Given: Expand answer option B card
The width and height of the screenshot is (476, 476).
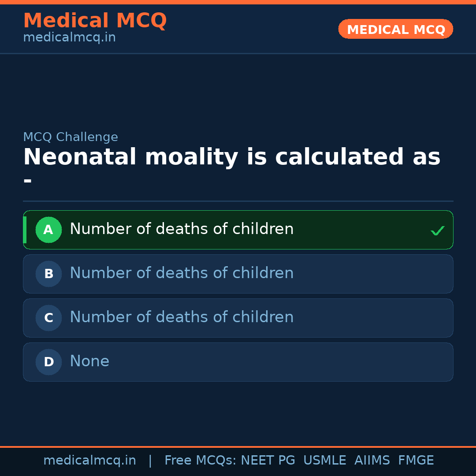Looking at the screenshot, I should point(238,274).
